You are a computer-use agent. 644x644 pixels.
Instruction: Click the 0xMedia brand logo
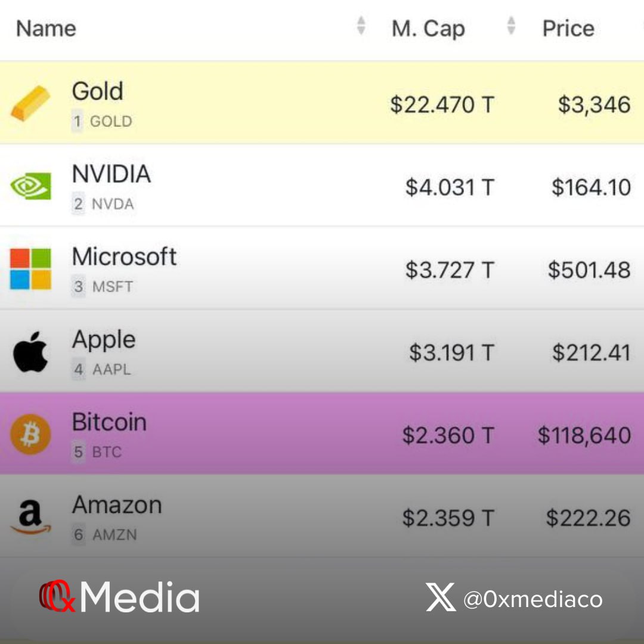(x=119, y=597)
